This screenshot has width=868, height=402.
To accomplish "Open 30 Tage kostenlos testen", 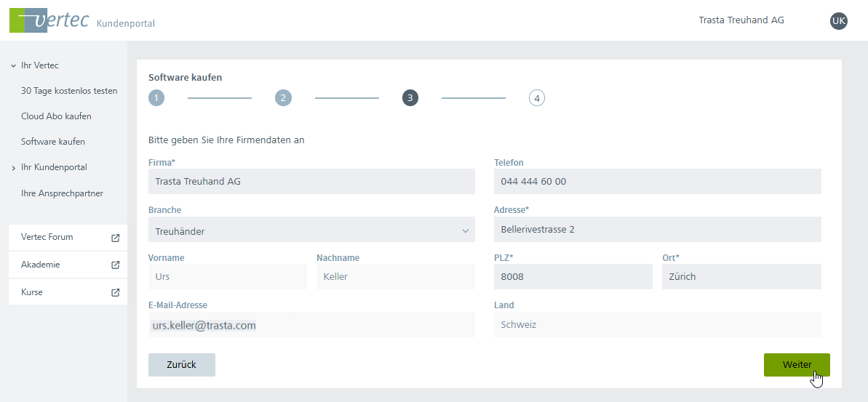I will (x=69, y=91).
